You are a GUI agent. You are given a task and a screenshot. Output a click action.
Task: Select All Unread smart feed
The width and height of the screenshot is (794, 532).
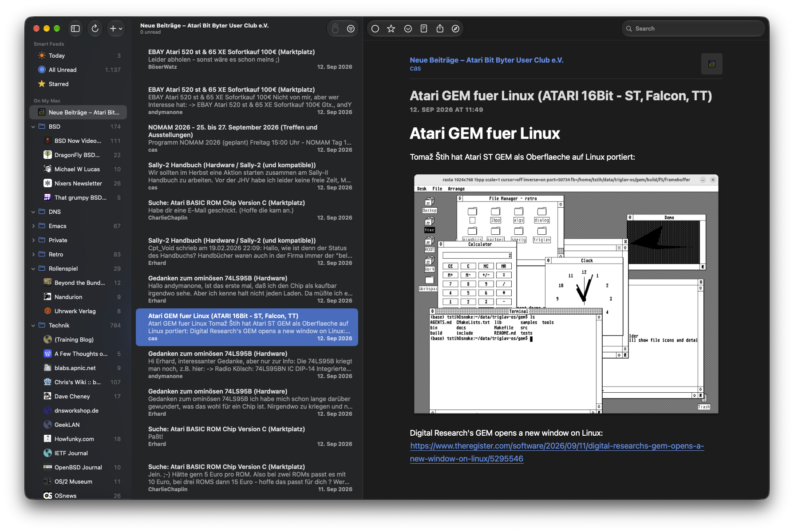[78, 70]
